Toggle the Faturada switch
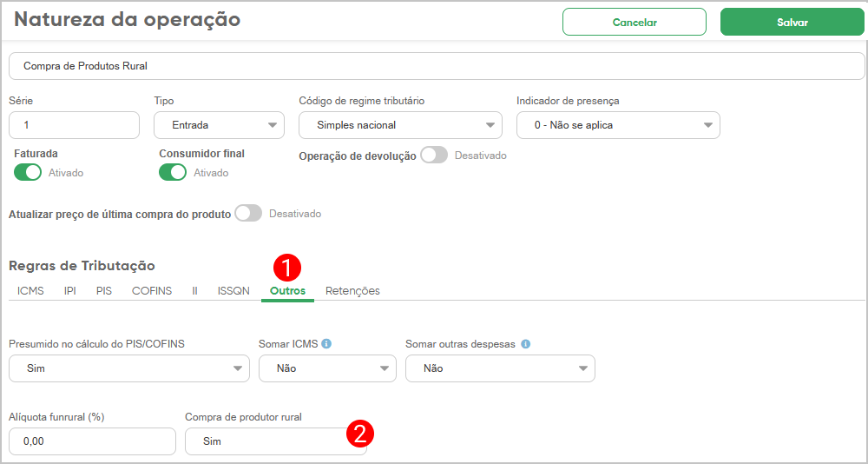Viewport: 868px width, 464px height. coord(28,172)
